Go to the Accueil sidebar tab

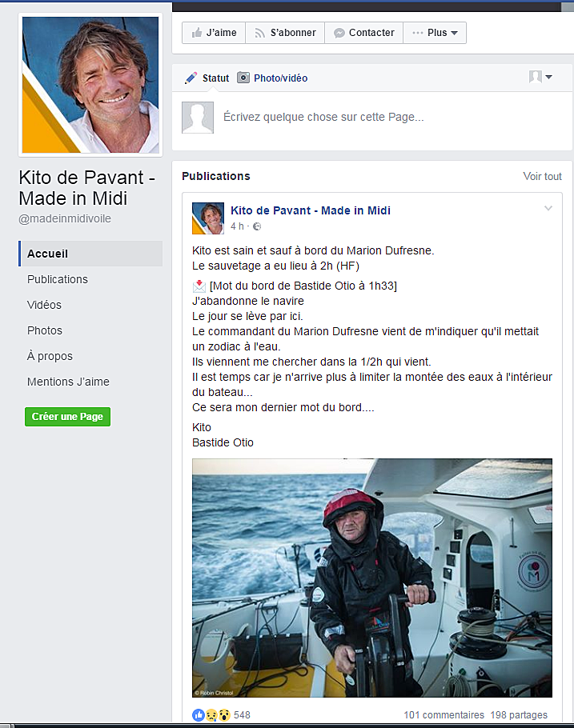(x=90, y=254)
